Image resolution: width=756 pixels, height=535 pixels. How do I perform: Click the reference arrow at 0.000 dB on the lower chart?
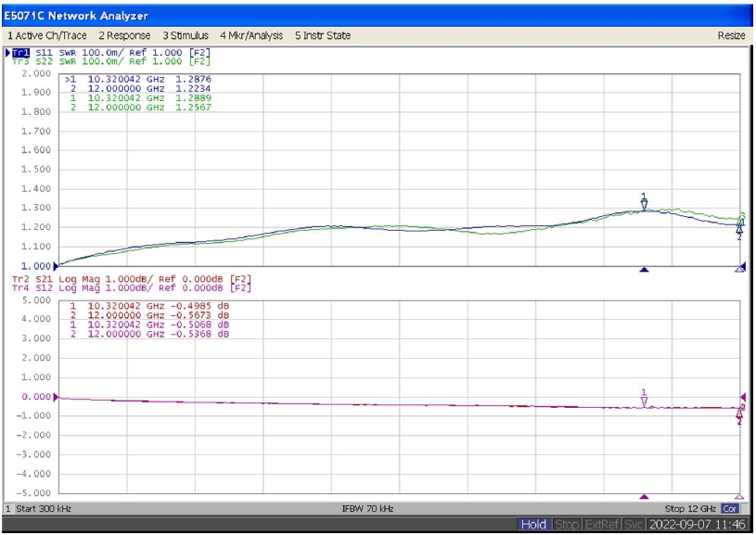click(x=58, y=397)
